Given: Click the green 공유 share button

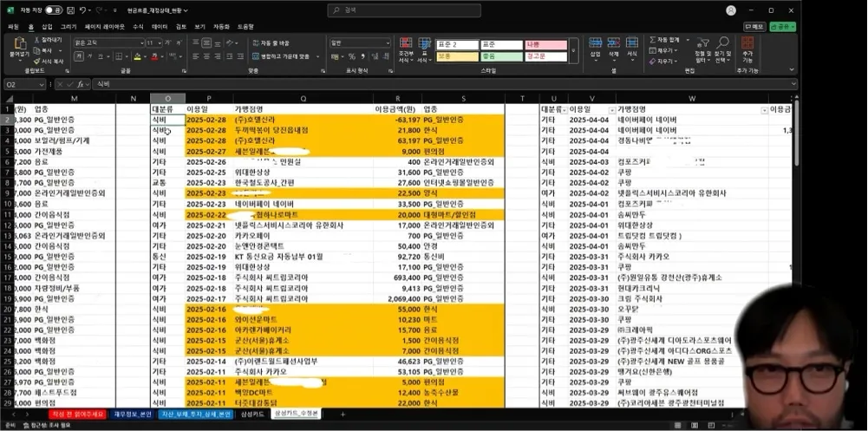Looking at the screenshot, I should [782, 27].
